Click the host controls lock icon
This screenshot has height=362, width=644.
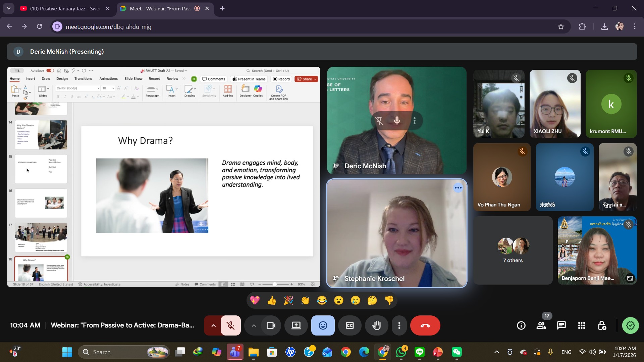(602, 325)
